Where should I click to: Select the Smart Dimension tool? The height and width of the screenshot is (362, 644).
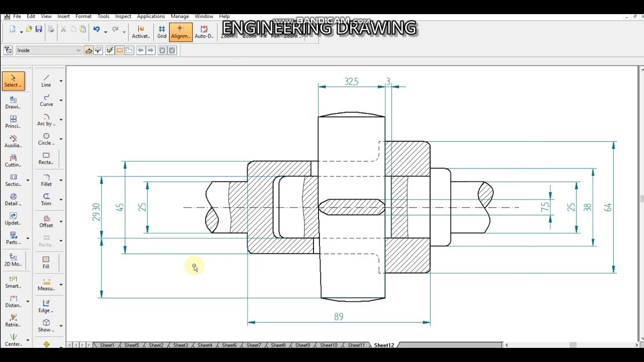pyautogui.click(x=13, y=282)
